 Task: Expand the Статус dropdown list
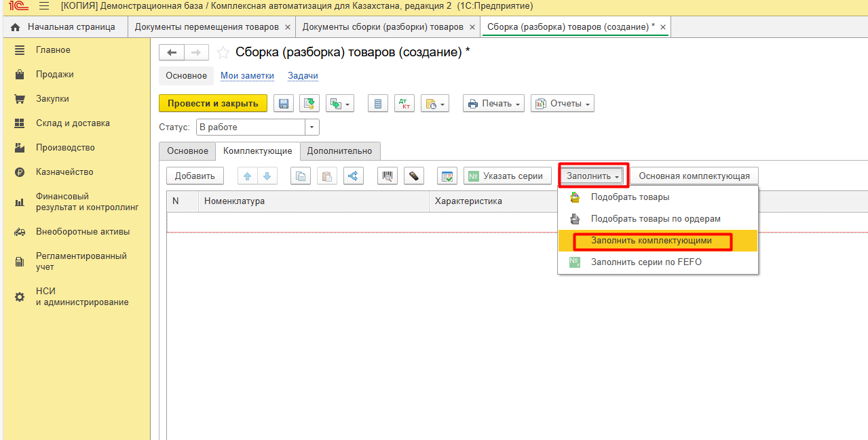tap(312, 127)
